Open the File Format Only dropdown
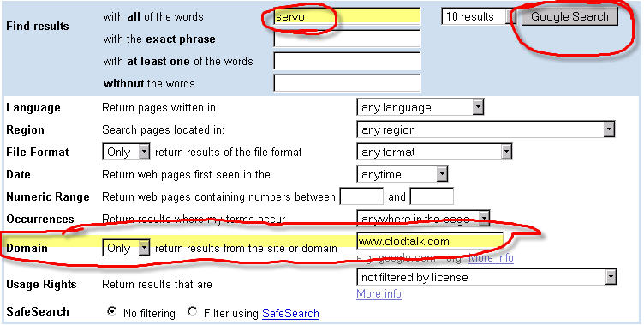This screenshot has width=644, height=325. [126, 152]
